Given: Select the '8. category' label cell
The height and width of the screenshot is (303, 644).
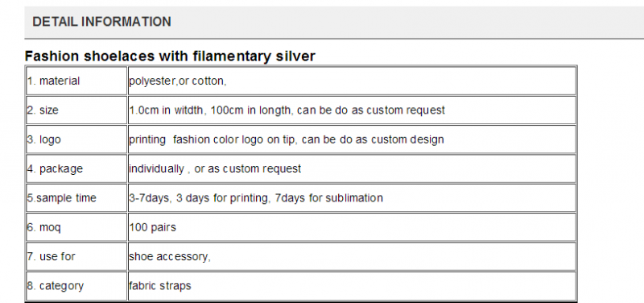Looking at the screenshot, I should [x=76, y=285].
